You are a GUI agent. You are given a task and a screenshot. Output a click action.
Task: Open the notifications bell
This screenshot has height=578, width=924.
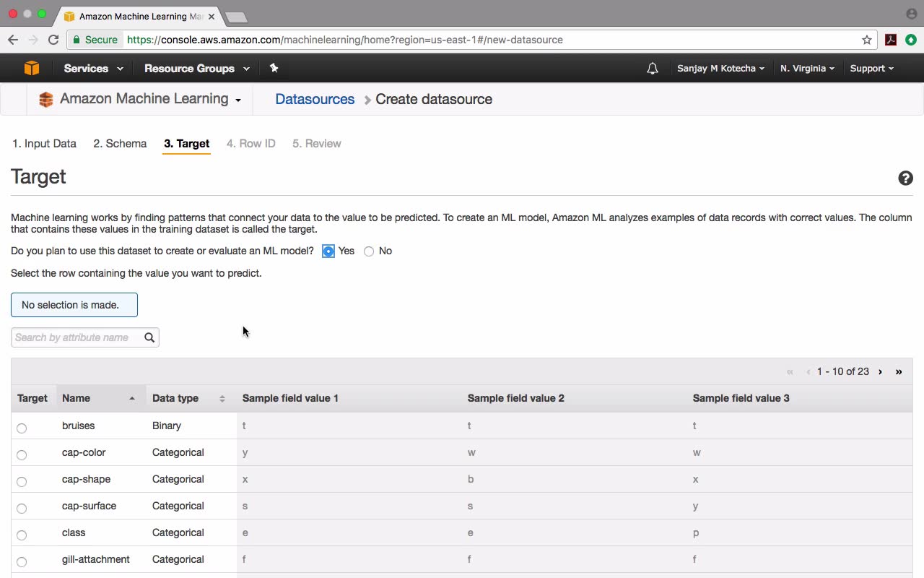[653, 69]
